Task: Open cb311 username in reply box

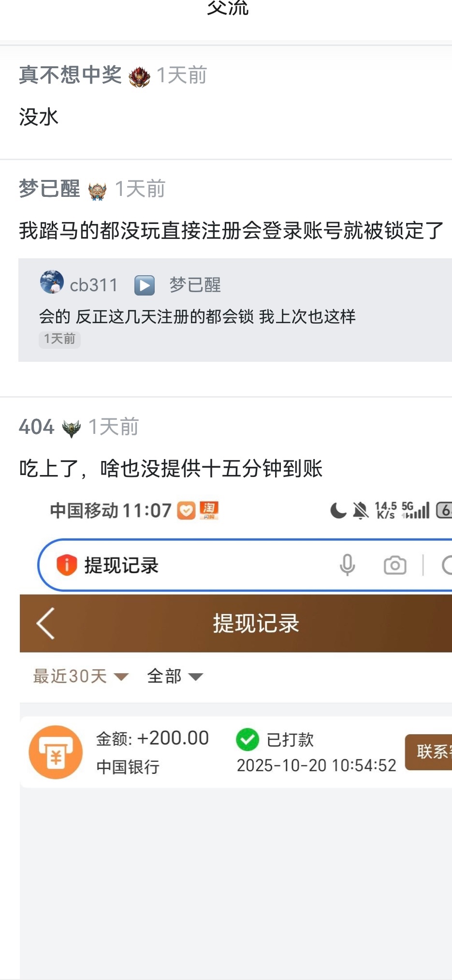Action: 94,285
